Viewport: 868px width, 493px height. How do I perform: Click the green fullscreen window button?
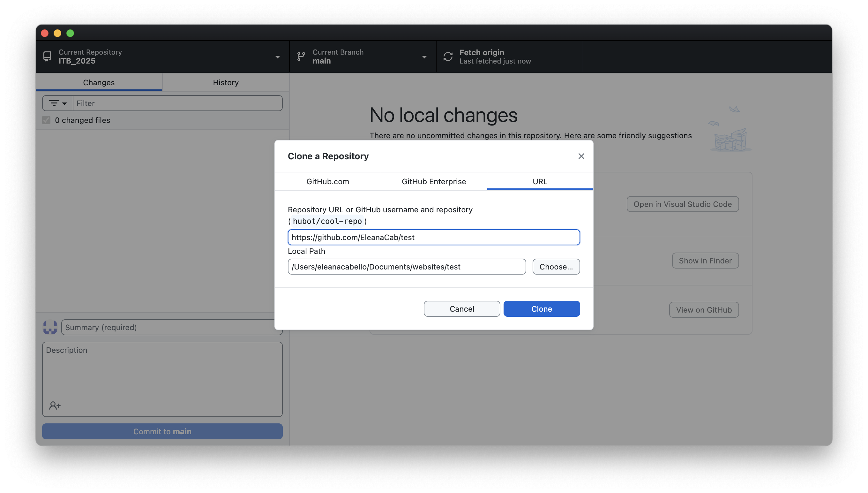pos(70,33)
